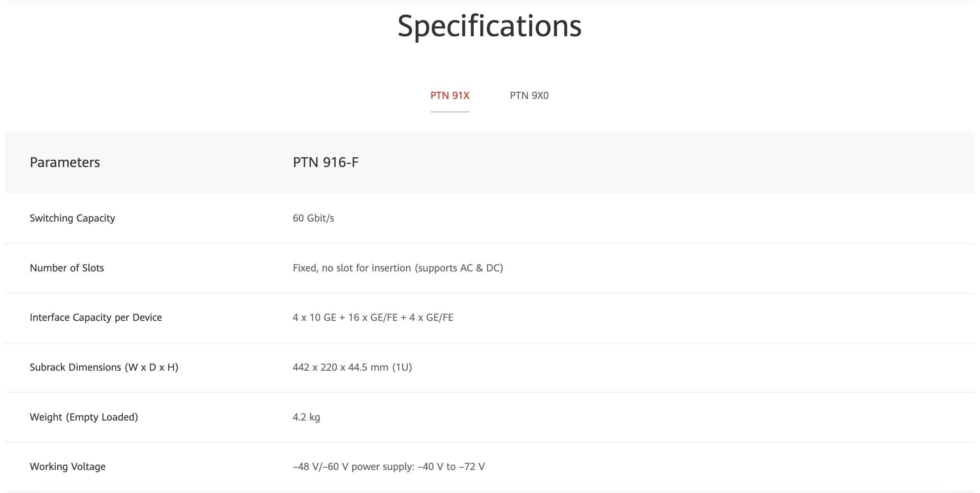The image size is (980, 493).
Task: Click the underline beneath the PTN 91X tab
Action: click(x=449, y=112)
